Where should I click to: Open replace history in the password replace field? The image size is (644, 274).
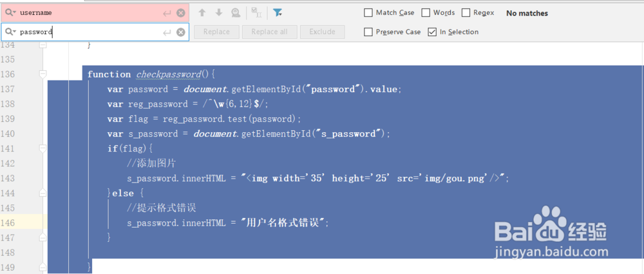10,32
